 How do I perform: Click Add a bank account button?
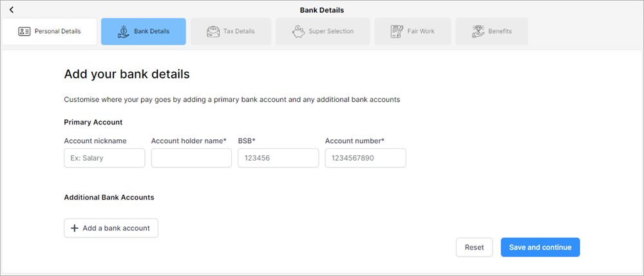tap(111, 228)
